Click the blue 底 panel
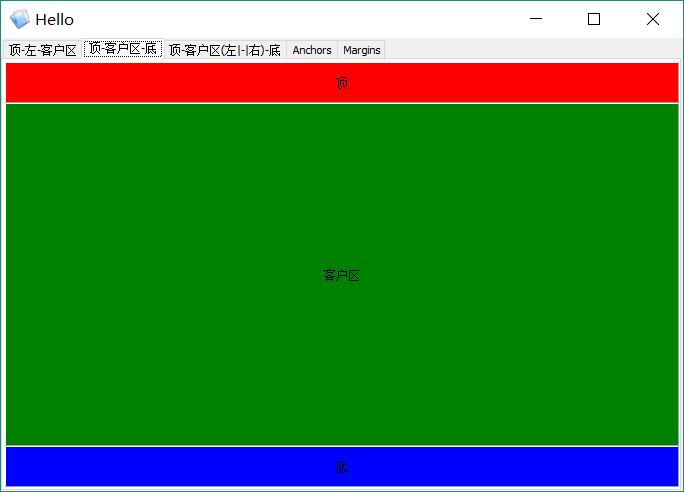The height and width of the screenshot is (492, 684). 342,467
